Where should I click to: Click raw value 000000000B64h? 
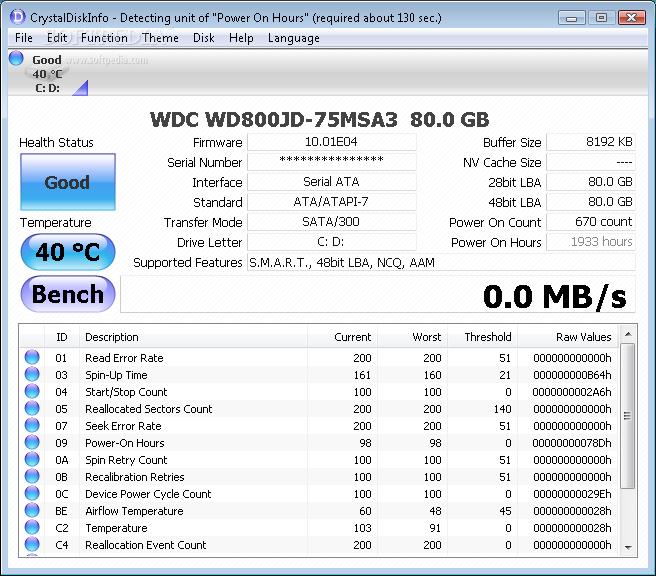tap(572, 375)
